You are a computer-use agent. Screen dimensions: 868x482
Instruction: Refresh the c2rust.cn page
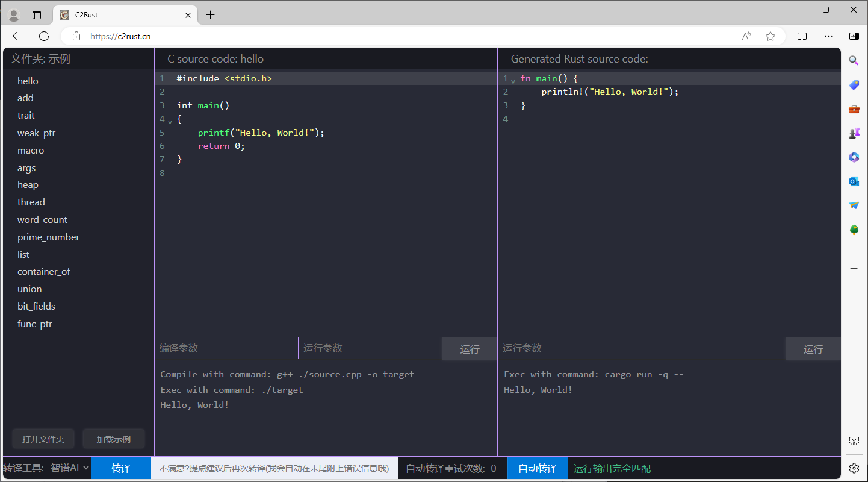44,36
